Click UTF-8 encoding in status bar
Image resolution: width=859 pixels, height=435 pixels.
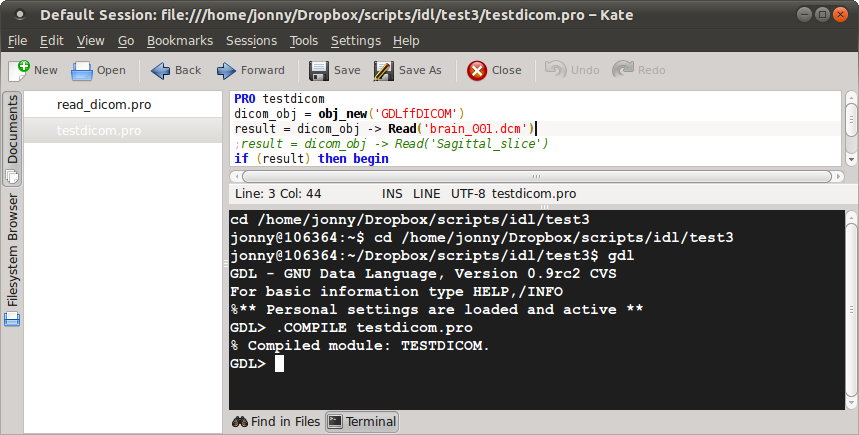468,194
